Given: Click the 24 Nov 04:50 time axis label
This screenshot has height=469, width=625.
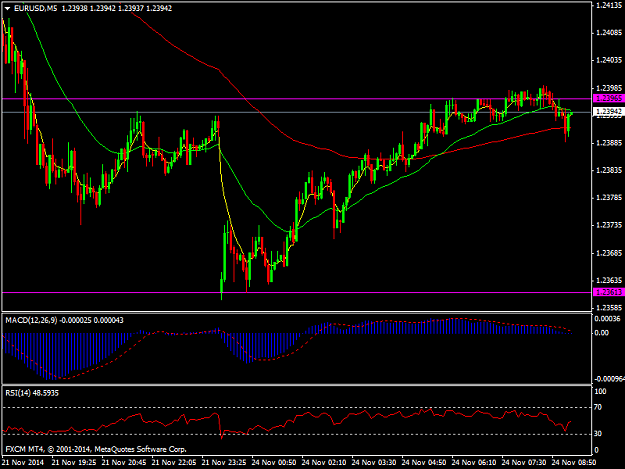Looking at the screenshot, I should coord(424,462).
